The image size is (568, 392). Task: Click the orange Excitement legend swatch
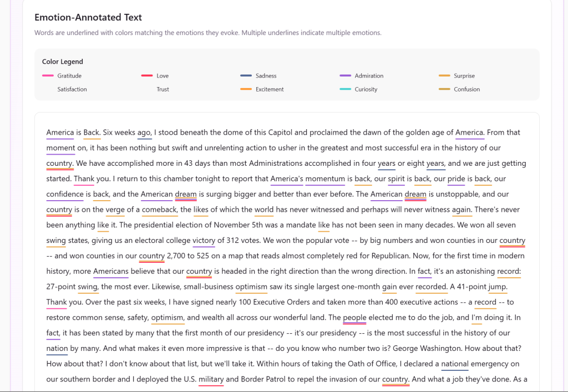pos(246,89)
